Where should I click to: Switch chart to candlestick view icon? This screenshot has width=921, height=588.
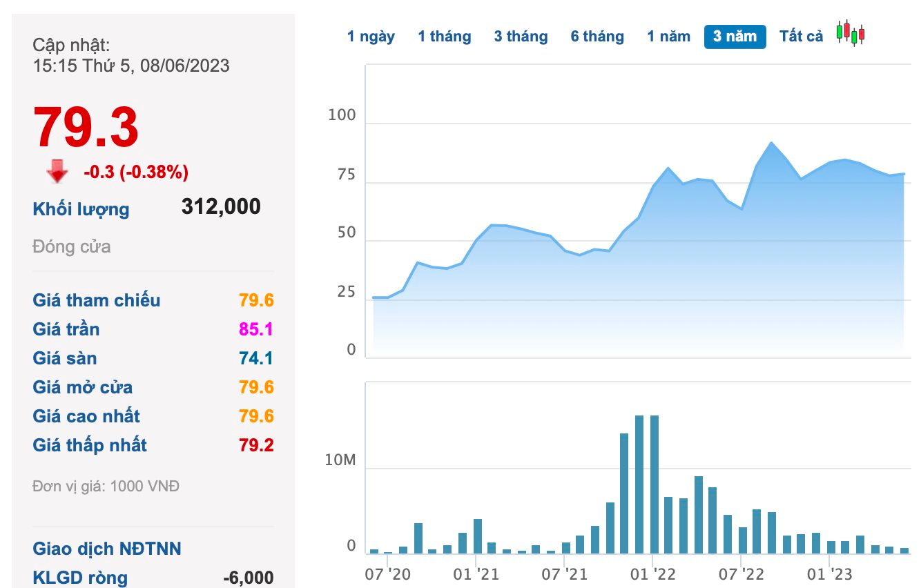click(851, 33)
